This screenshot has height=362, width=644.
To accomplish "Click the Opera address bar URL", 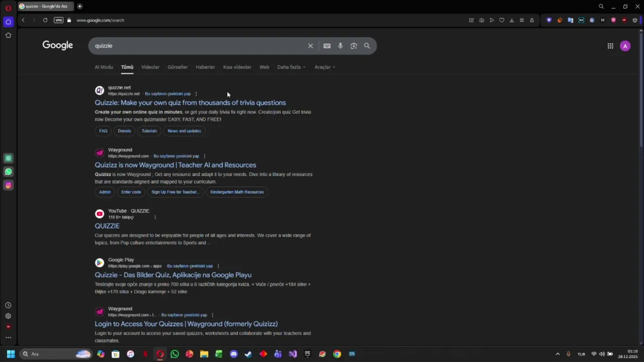I will 100,20.
